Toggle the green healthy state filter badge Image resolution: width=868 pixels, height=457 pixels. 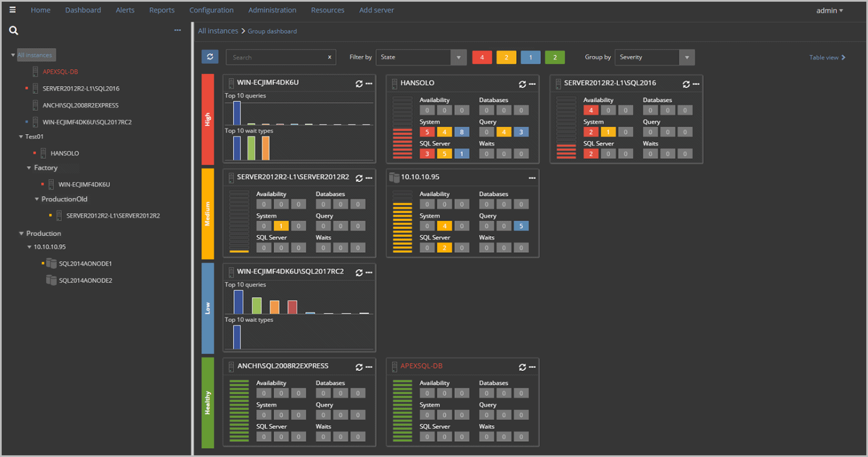554,56
